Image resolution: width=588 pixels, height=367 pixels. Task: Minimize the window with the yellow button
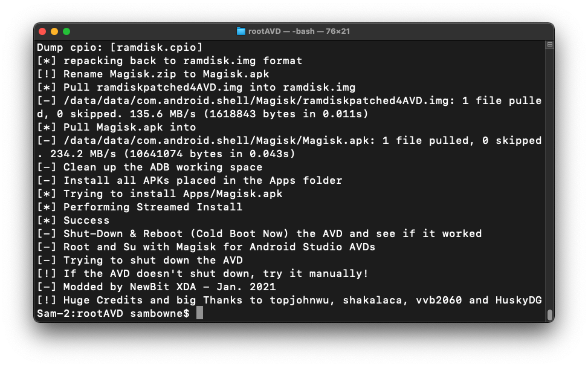pos(54,31)
